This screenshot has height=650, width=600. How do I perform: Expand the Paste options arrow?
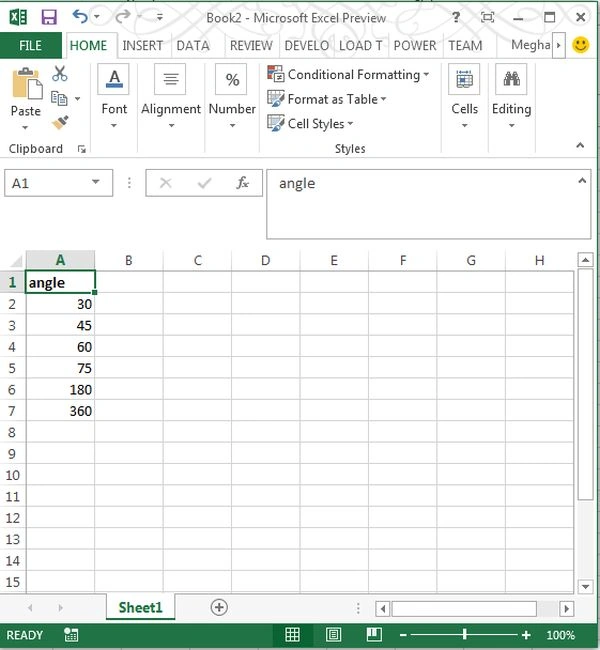point(26,127)
